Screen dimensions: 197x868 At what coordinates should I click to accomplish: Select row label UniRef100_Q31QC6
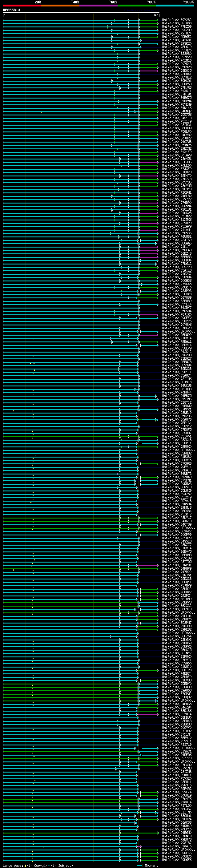(x=177, y=50)
